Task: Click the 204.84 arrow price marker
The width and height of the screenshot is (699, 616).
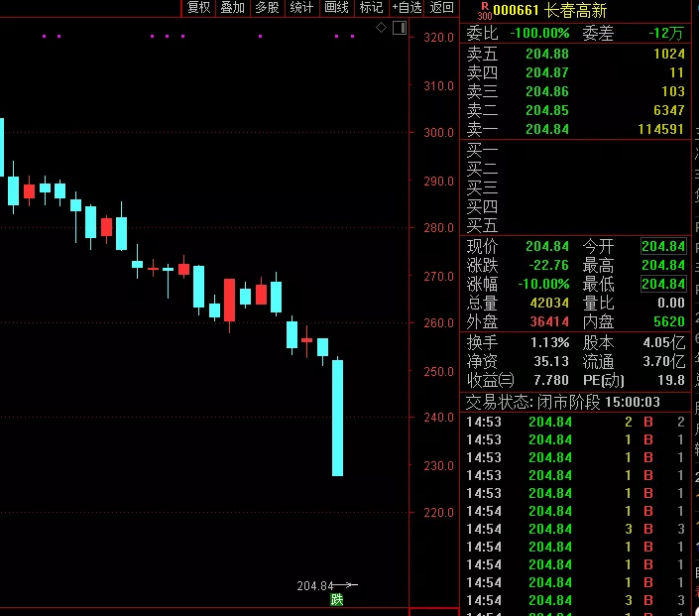Action: pyautogui.click(x=326, y=585)
